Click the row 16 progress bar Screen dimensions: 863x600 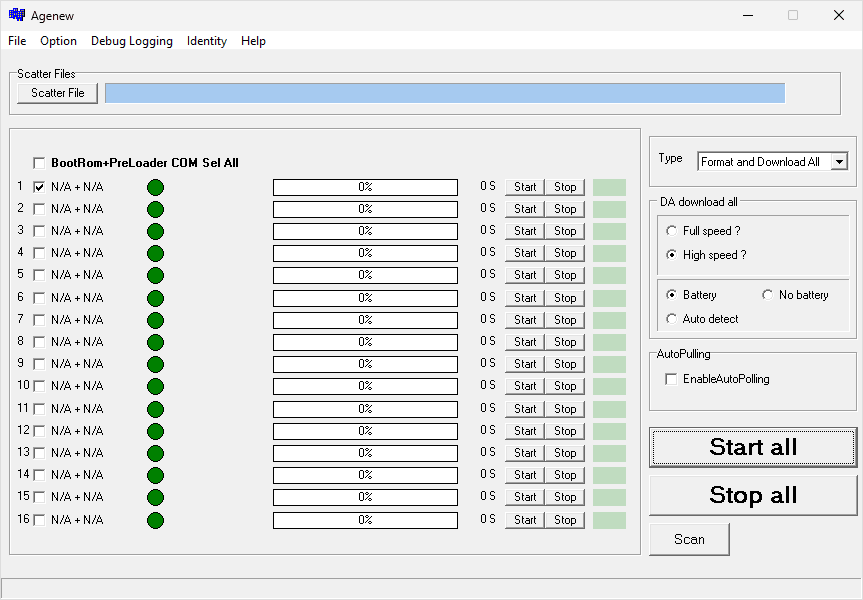[x=365, y=520]
